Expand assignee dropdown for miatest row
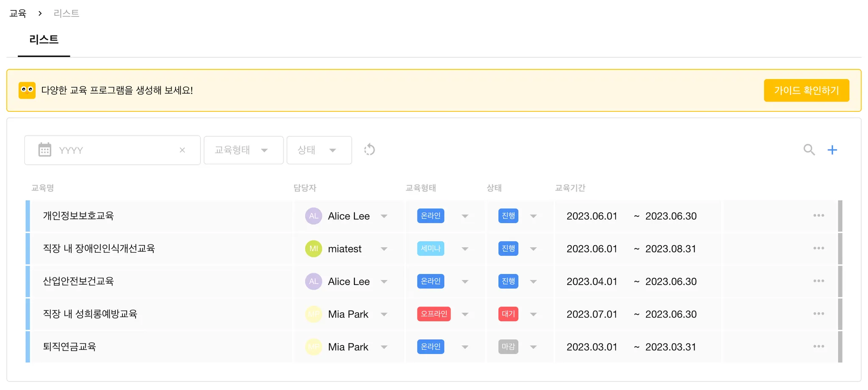 (384, 249)
